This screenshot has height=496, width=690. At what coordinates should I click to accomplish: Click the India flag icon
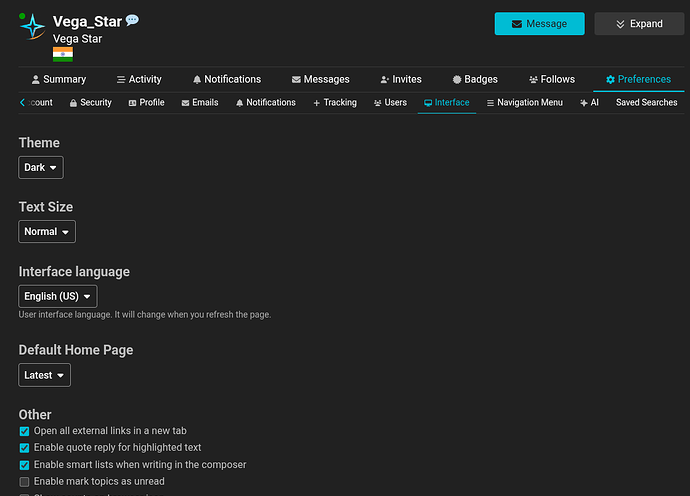tap(62, 54)
